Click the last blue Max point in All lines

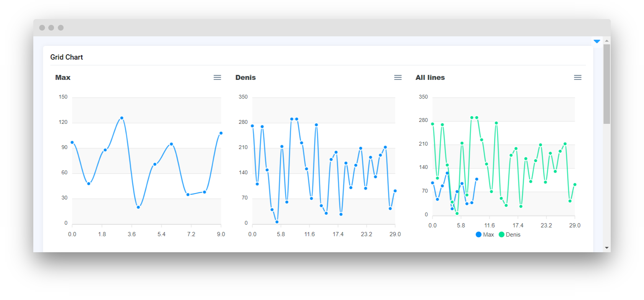[x=477, y=179]
